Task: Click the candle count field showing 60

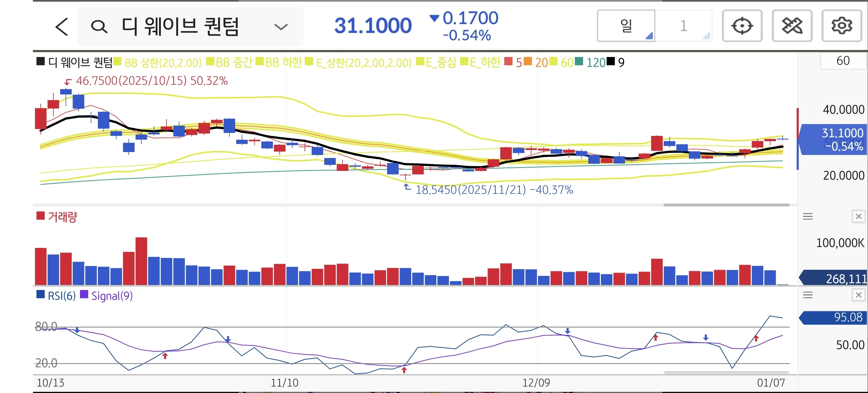Action: coord(842,61)
